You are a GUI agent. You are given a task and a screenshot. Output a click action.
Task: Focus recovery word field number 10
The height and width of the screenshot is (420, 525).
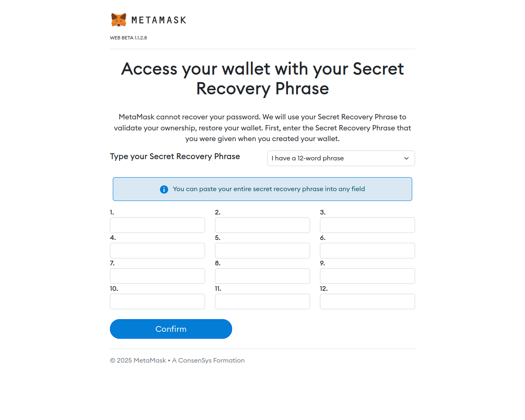pyautogui.click(x=157, y=301)
